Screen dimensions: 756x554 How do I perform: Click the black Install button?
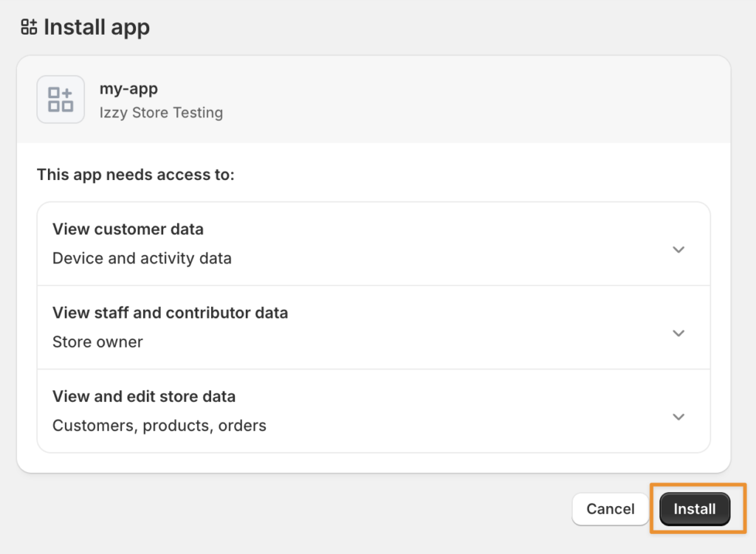695,509
